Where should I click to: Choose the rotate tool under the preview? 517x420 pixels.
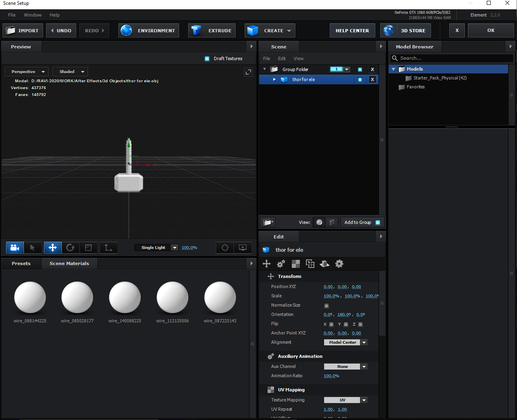(x=70, y=248)
